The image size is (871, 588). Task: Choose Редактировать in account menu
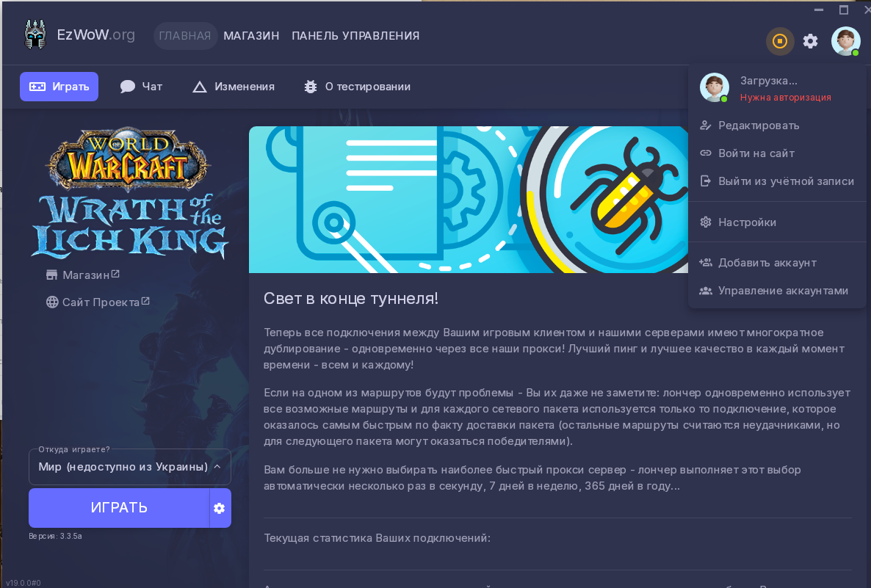point(758,126)
